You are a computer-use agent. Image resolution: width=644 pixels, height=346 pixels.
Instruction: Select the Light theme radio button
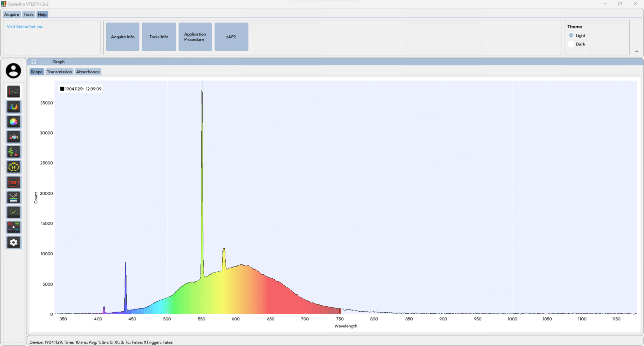point(571,36)
